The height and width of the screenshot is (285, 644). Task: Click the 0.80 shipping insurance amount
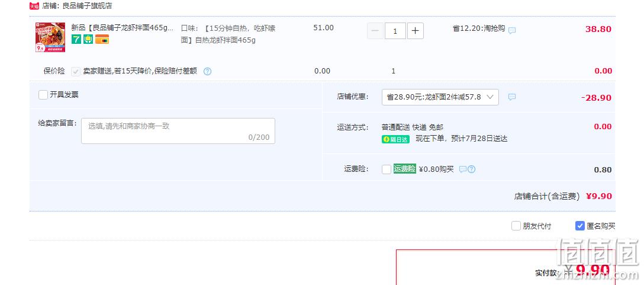603,170
